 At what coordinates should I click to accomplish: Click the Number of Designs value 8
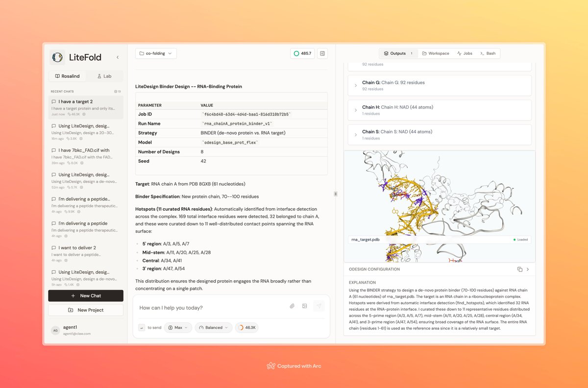(202, 152)
